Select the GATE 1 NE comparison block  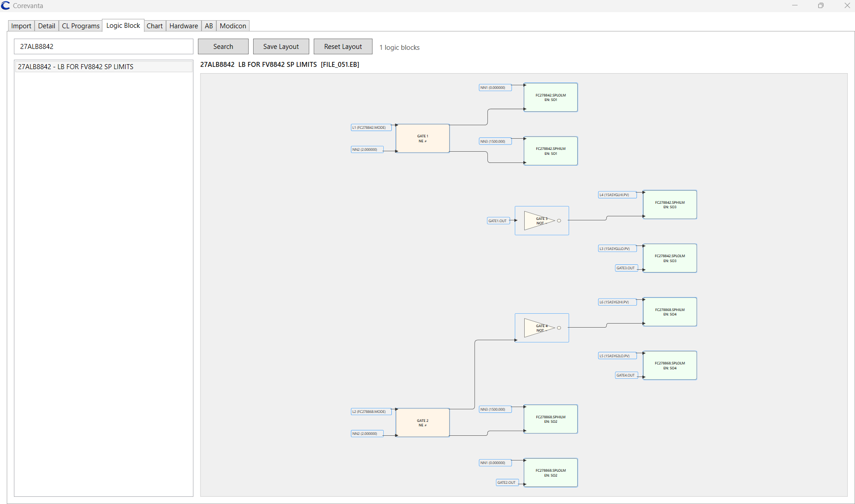[422, 138]
